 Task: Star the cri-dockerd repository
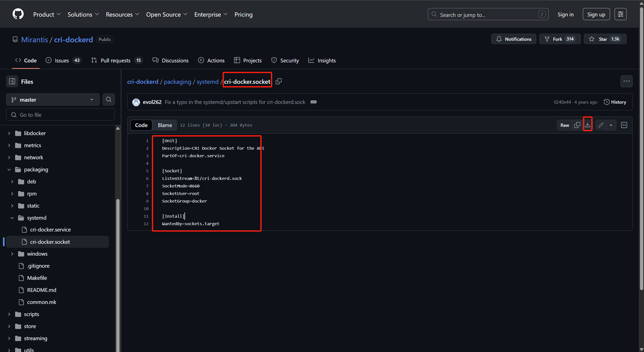(605, 39)
